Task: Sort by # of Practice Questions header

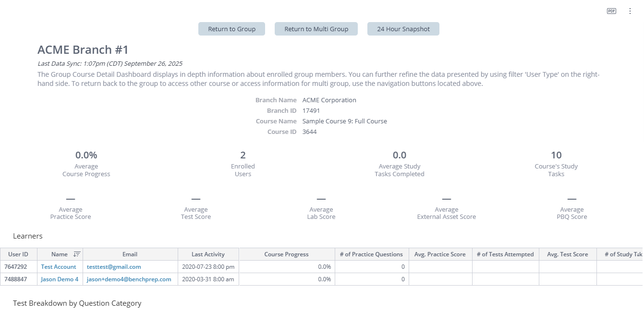Action: click(371, 254)
